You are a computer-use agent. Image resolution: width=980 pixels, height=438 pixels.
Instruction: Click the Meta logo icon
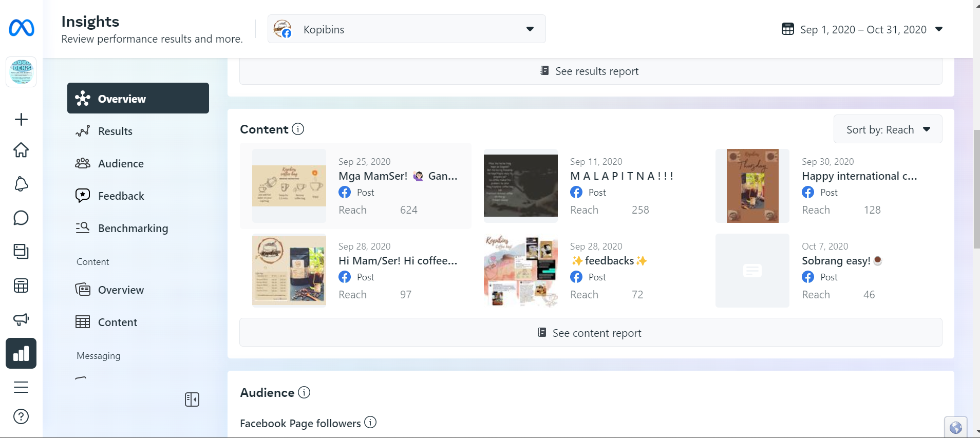pos(21,28)
